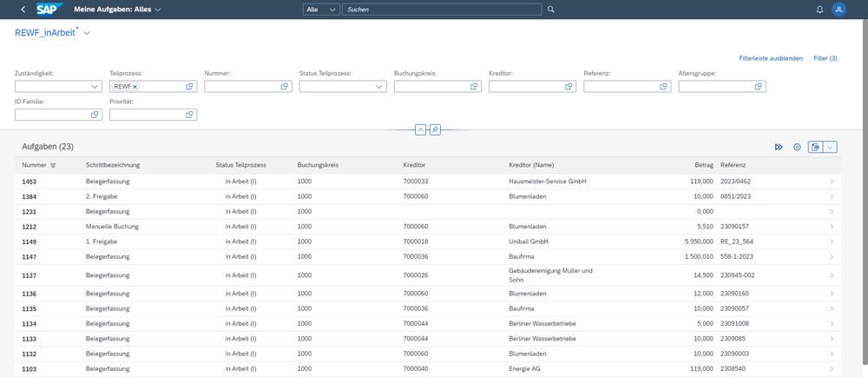
Task: Open value help for Kreditor field
Action: [x=569, y=87]
